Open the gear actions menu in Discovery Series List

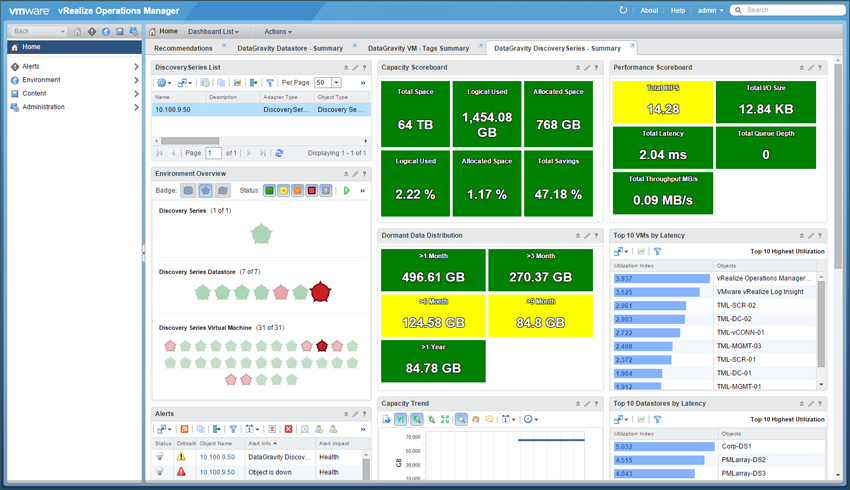pyautogui.click(x=163, y=83)
